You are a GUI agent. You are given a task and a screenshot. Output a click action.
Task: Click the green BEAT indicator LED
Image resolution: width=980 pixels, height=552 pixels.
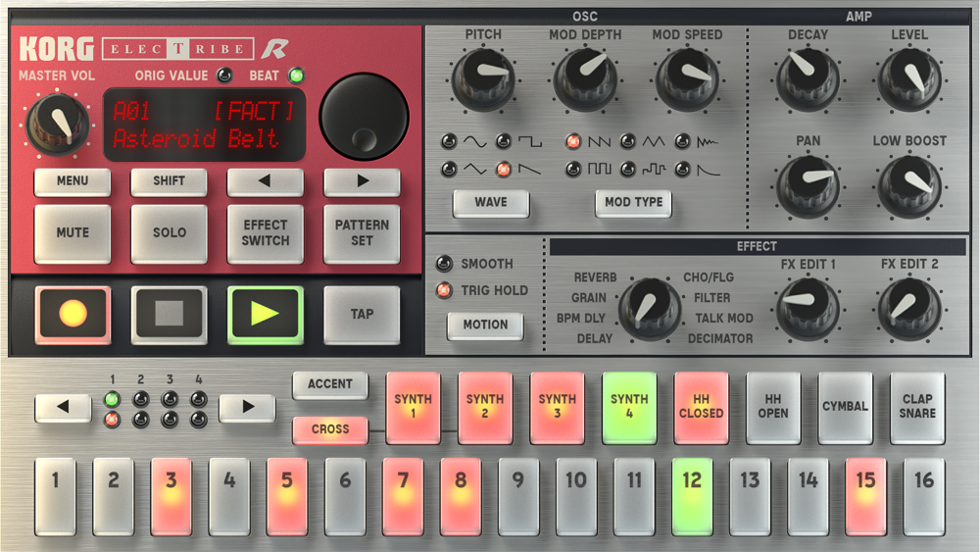coord(296,75)
